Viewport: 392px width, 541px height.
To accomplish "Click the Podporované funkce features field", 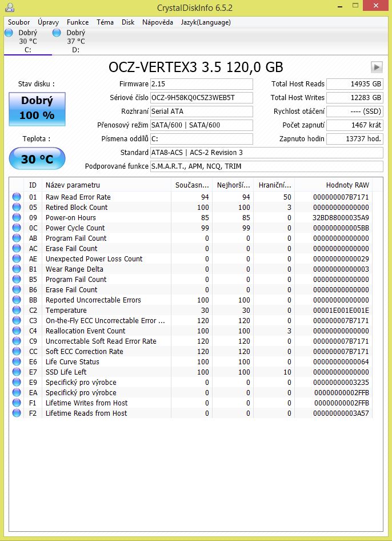I will click(267, 166).
